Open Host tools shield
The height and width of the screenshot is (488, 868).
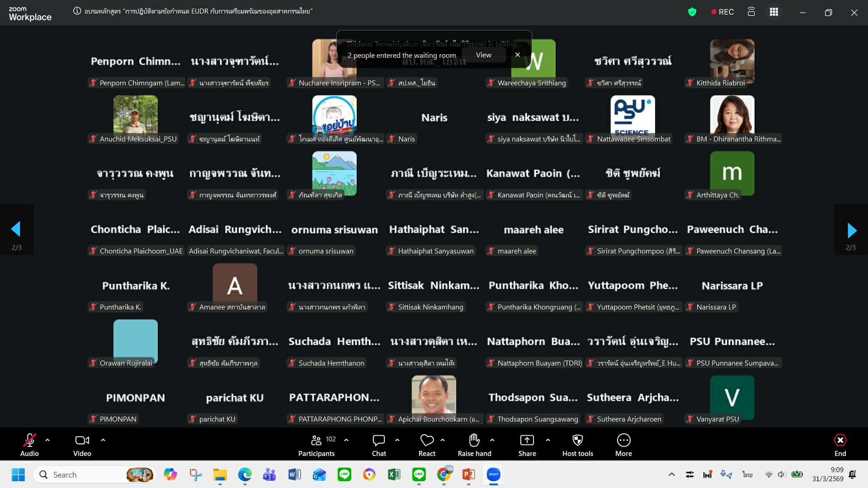[x=577, y=445]
